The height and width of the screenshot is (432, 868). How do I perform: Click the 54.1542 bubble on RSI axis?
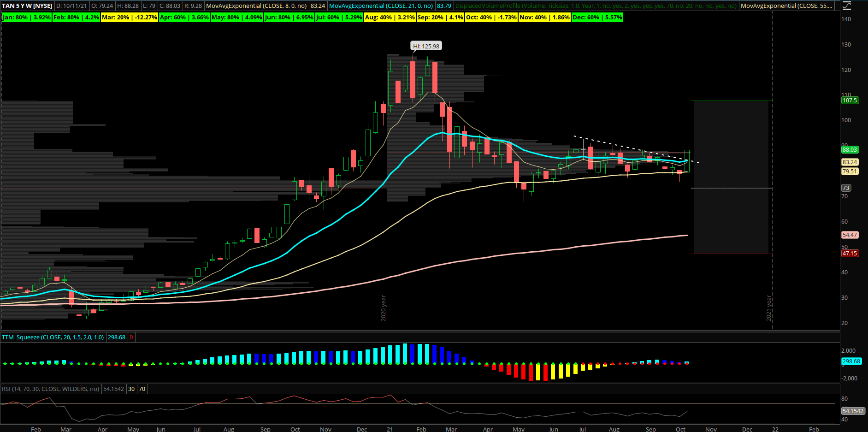tap(853, 411)
